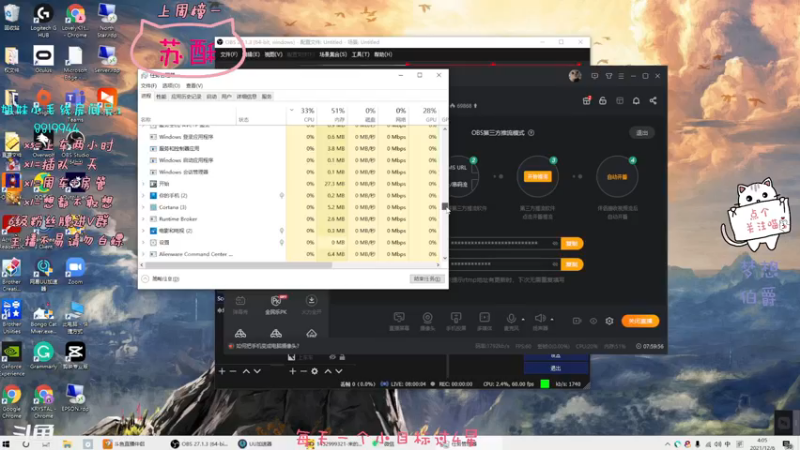Image resolution: width=800 pixels, height=450 pixels.
Task: Click the Task Manager scroll-down arrow
Action: pyautogui.click(x=445, y=258)
